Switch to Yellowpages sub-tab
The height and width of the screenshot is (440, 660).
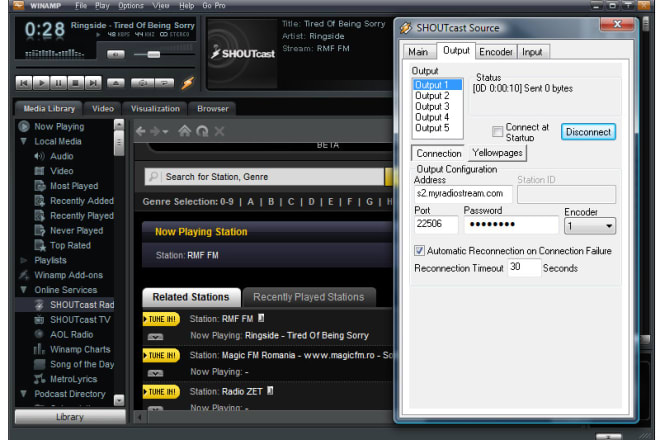click(497, 153)
